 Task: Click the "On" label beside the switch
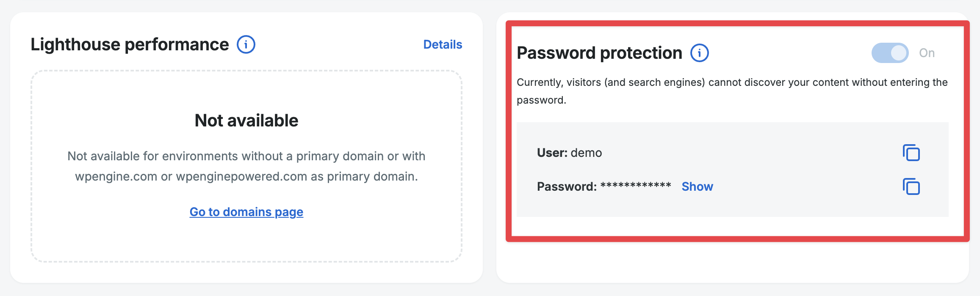(927, 53)
